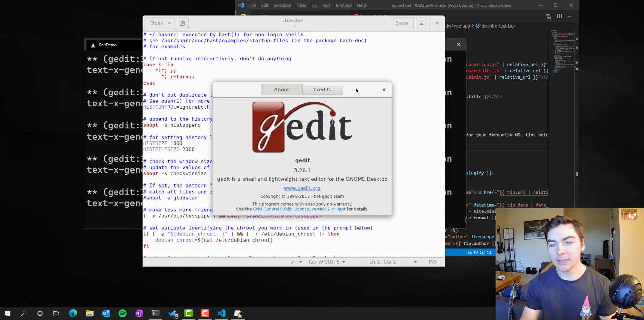Open the GNU General Public License link
The height and width of the screenshot is (320, 644).
299,209
